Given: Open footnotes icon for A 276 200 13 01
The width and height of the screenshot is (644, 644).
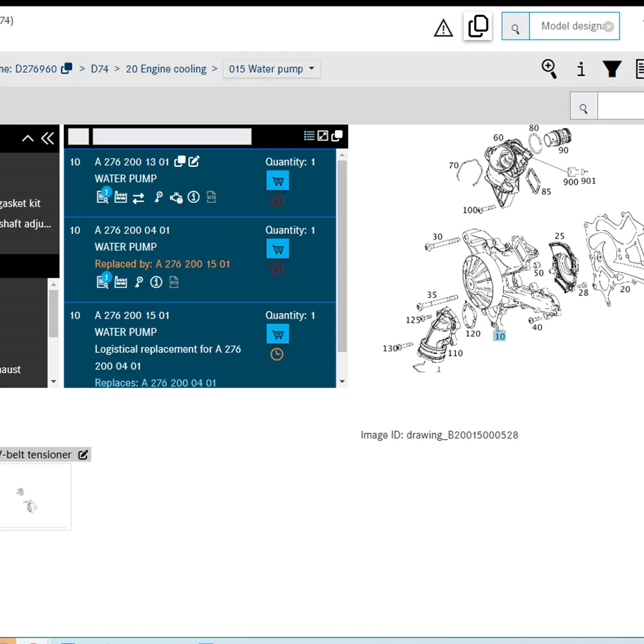Looking at the screenshot, I should [x=103, y=196].
